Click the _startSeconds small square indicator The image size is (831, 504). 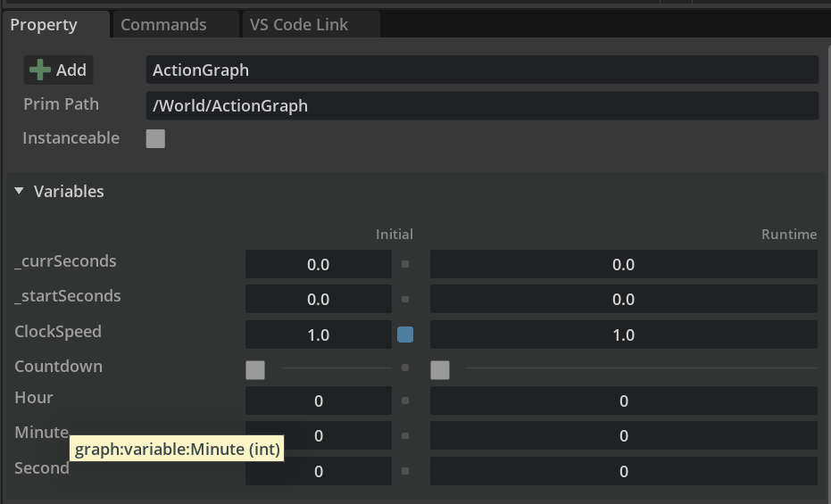click(x=405, y=300)
